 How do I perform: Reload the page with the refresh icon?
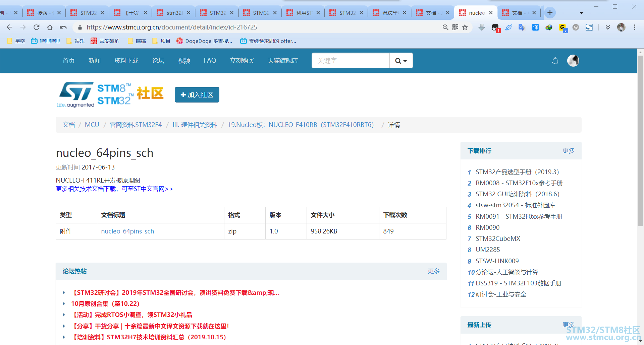37,27
